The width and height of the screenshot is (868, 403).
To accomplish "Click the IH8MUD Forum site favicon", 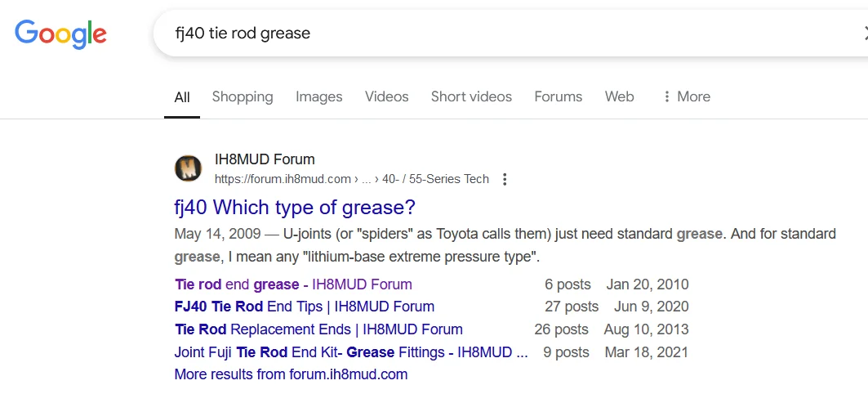I will [188, 168].
